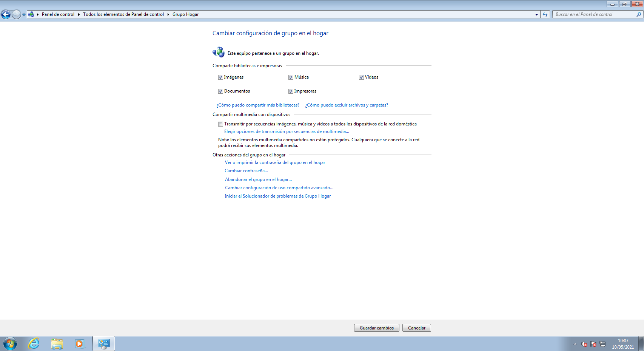Open 'Cambiar configuración de uso compartido avanzado' link

point(279,188)
